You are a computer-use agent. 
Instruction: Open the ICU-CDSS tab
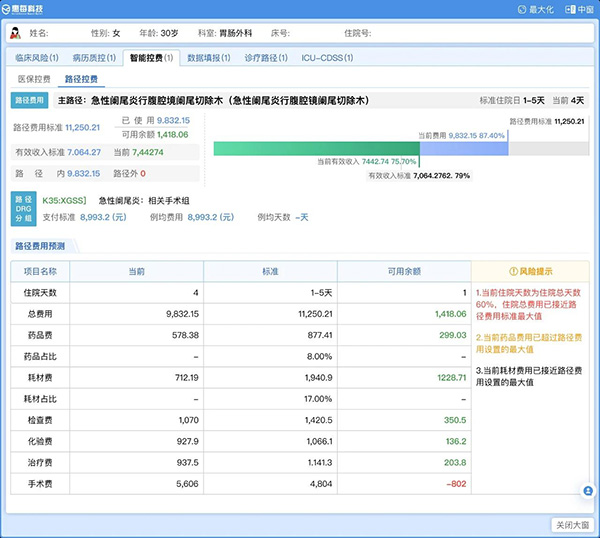pyautogui.click(x=327, y=58)
